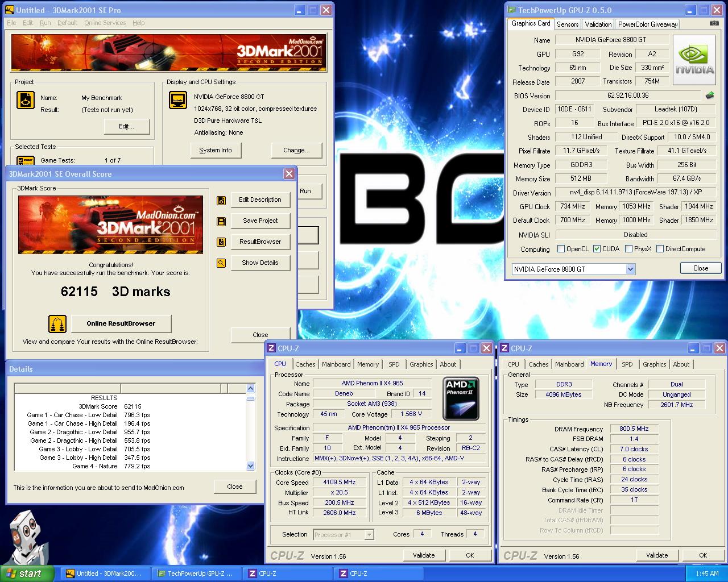Screen dimensions: 728x582
Task: Open SPD tab in right CPU-Z window
Action: 627,364
